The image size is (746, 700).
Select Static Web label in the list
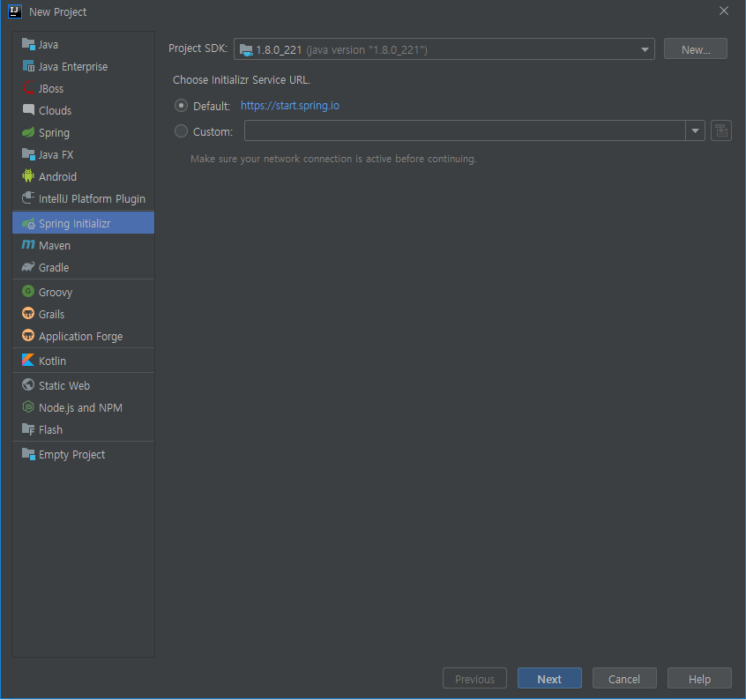[64, 385]
